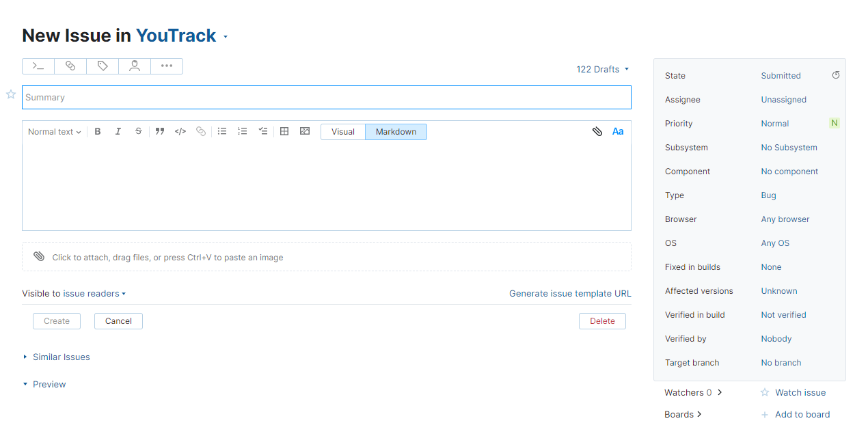Viewport: 868px width, 438px height.
Task: Expand the Watchers list
Action: pos(693,392)
